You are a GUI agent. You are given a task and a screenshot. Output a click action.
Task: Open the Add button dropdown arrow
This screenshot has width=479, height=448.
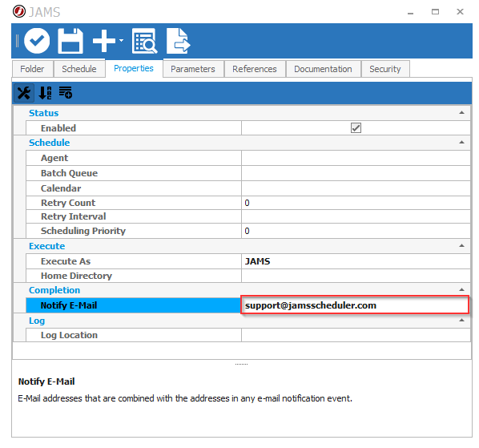tap(121, 40)
